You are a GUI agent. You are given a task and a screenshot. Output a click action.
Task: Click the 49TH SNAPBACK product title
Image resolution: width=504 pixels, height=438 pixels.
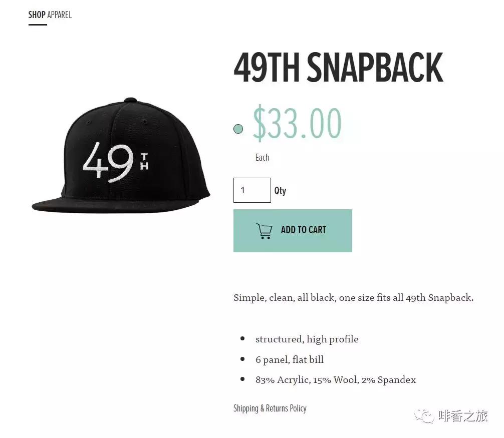[338, 68]
